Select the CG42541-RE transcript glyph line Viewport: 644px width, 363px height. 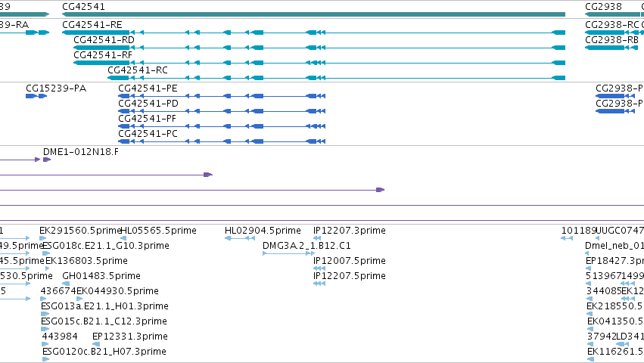coord(313,33)
